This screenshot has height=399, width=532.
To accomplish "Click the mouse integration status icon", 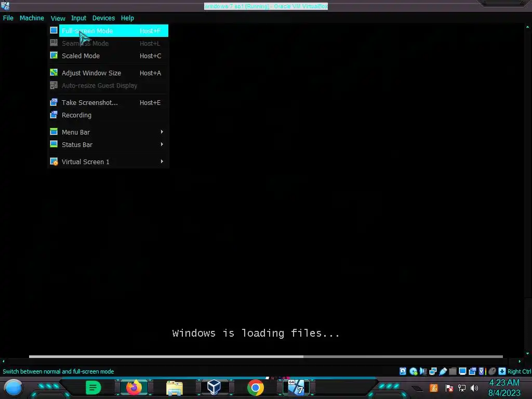I will [492, 371].
